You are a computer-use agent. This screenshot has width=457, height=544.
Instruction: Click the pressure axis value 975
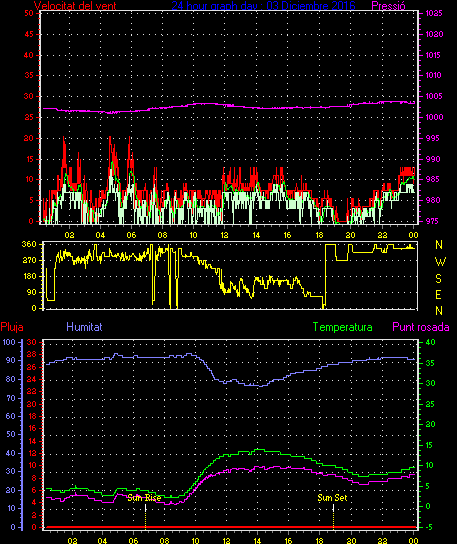432,221
